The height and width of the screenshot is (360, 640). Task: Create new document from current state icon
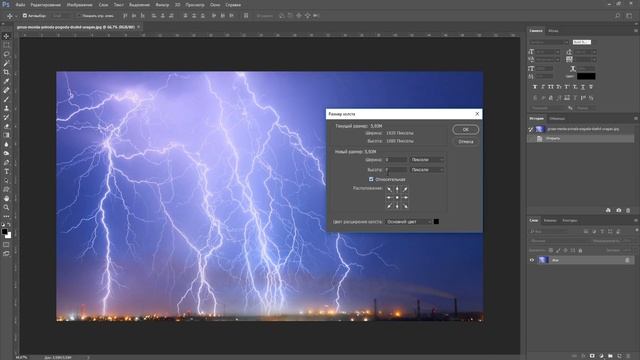608,210
